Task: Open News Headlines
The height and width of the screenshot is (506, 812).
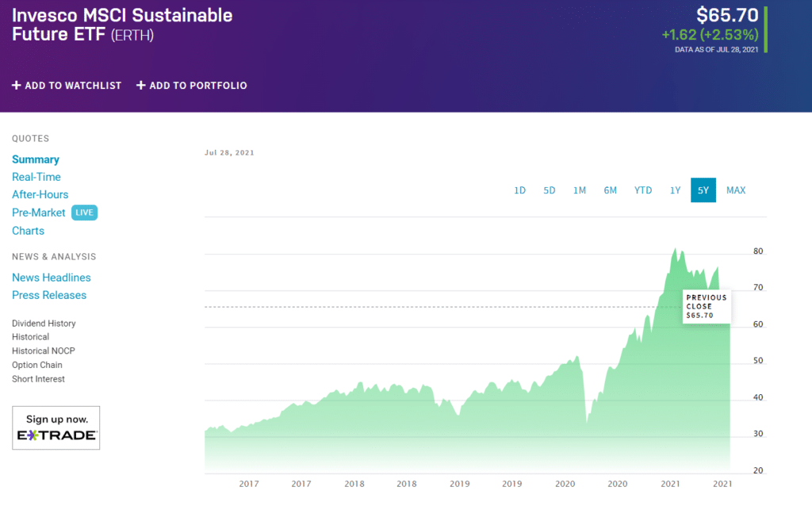Action: pyautogui.click(x=52, y=278)
